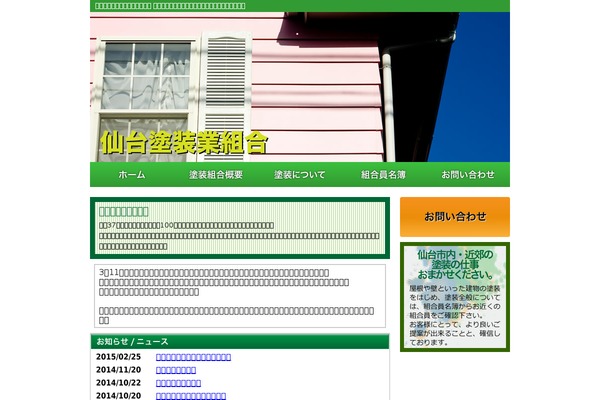This screenshot has height=400, width=600.
Task: Open the 塗装について menu item
Action: (x=300, y=175)
